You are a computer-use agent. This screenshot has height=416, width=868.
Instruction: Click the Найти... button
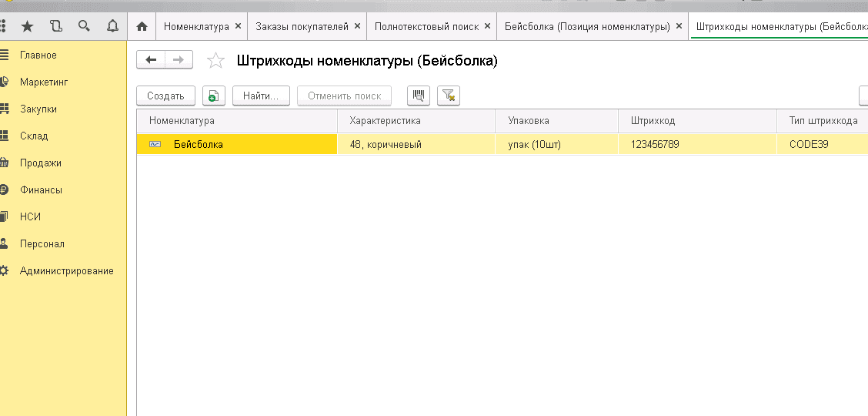click(x=260, y=96)
